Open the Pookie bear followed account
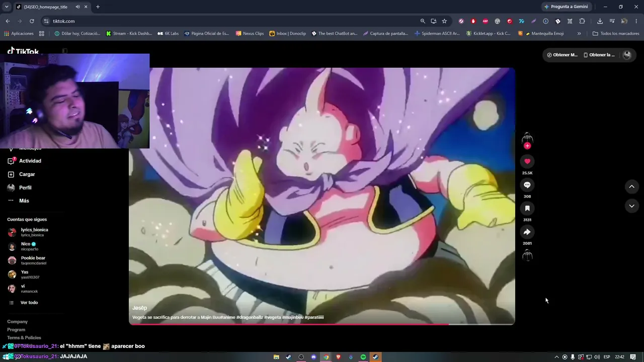 27,260
